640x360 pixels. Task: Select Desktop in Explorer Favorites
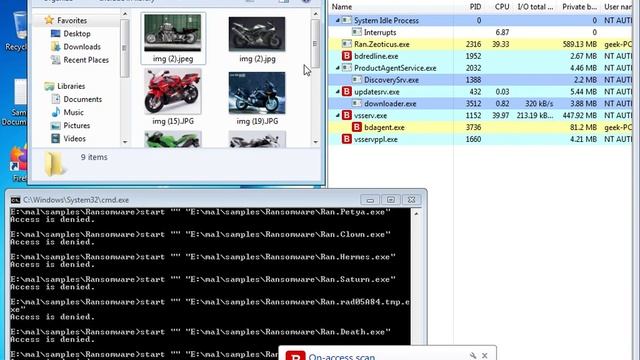click(x=77, y=34)
